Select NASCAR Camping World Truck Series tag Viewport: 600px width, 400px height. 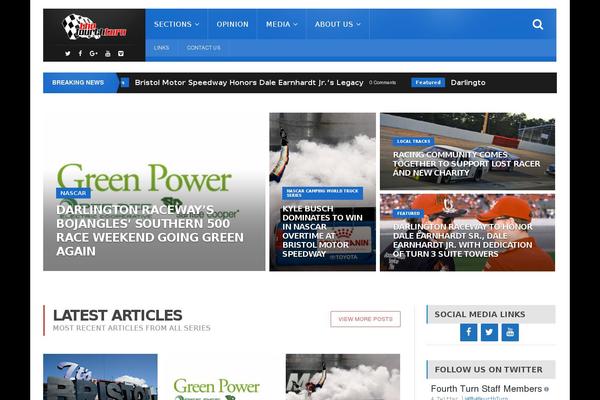tap(323, 193)
